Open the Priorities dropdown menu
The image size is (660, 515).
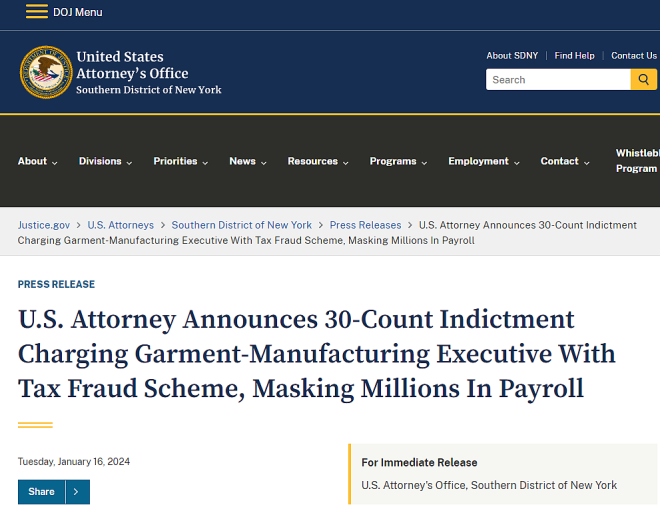[x=181, y=162]
